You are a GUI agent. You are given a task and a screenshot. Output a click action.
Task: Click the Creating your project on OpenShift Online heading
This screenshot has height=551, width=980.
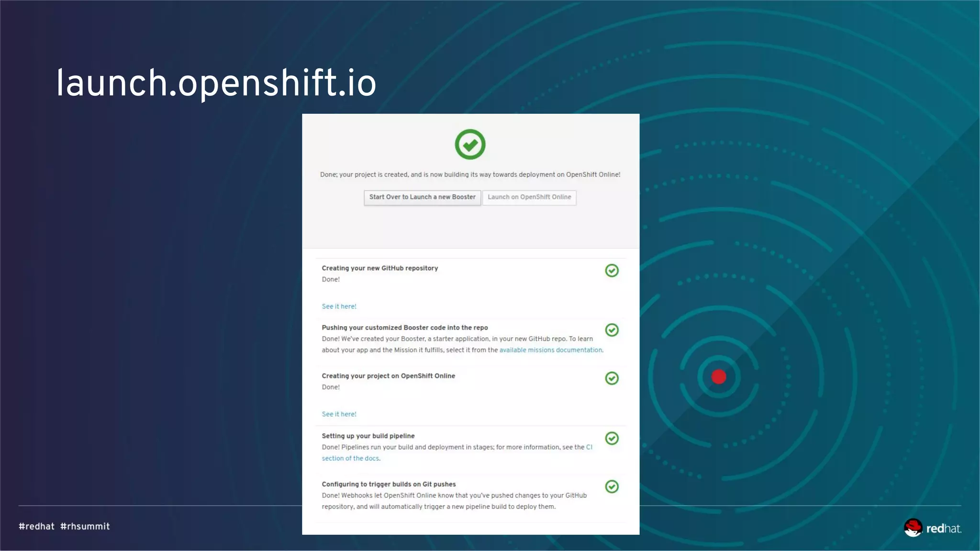coord(388,376)
